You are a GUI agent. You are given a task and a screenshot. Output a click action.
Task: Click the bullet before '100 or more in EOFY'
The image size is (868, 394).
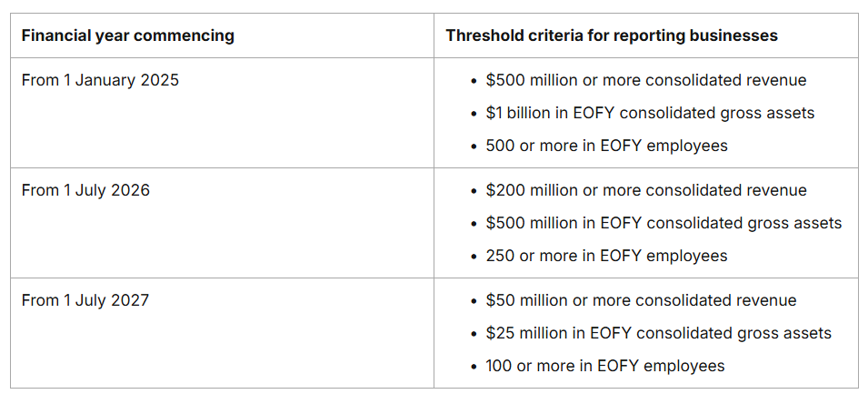pos(474,367)
